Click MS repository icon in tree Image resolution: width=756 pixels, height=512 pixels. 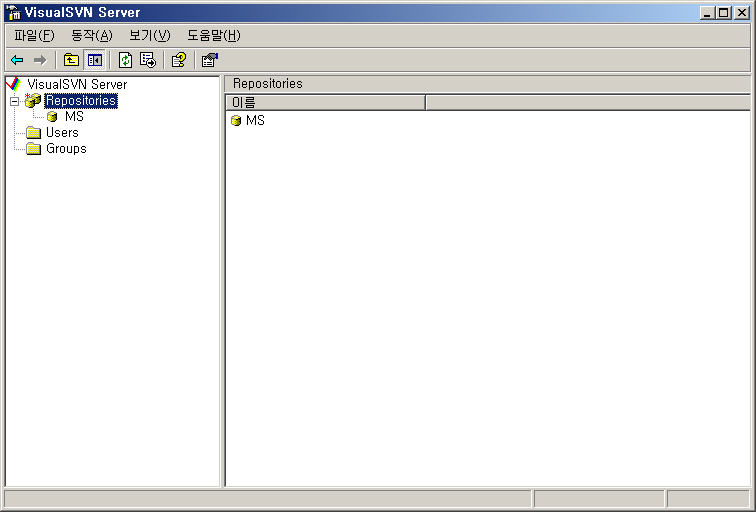click(x=52, y=117)
